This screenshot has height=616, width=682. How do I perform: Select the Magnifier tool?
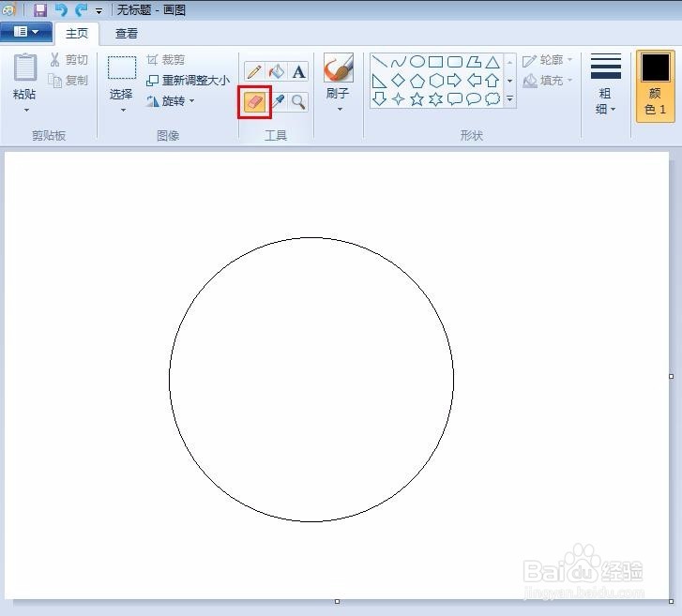click(x=298, y=102)
